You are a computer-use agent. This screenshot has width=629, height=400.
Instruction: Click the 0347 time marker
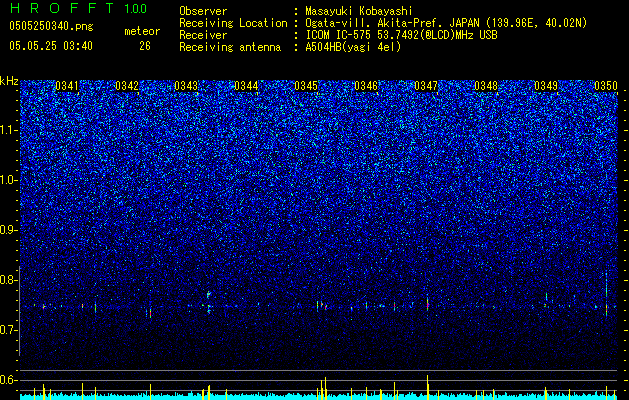tap(426, 86)
